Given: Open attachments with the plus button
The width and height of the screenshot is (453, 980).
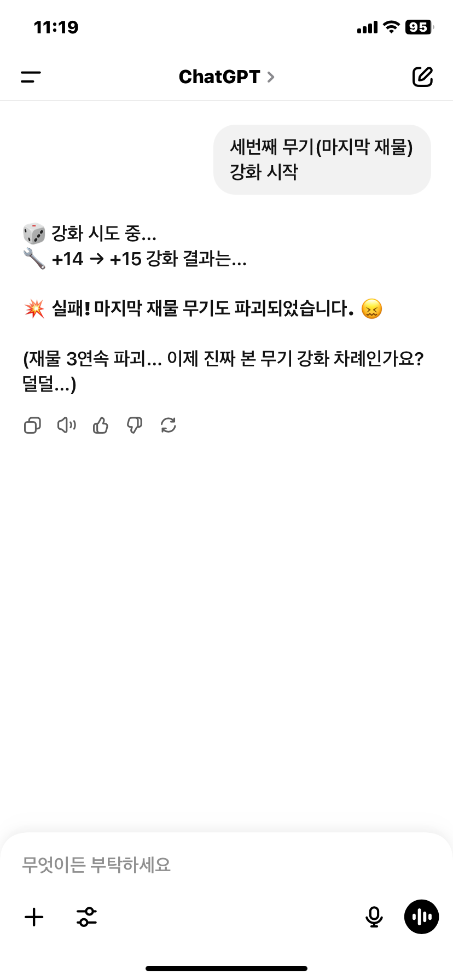Looking at the screenshot, I should 34,917.
